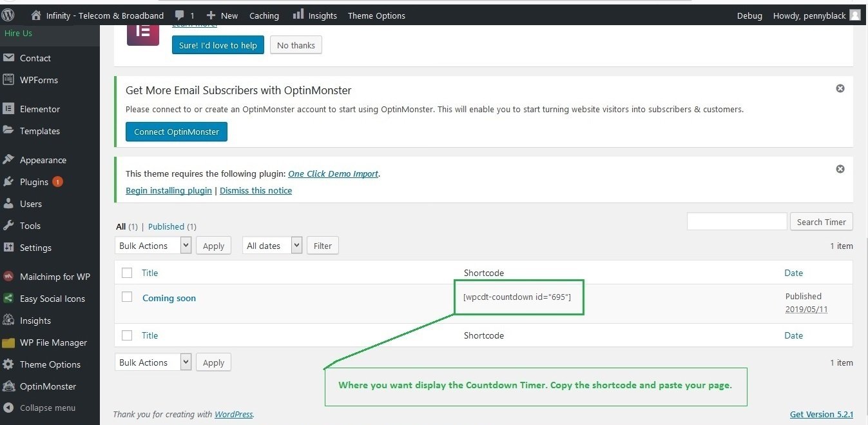
Task: Check the Coming soon row checkbox
Action: click(127, 297)
